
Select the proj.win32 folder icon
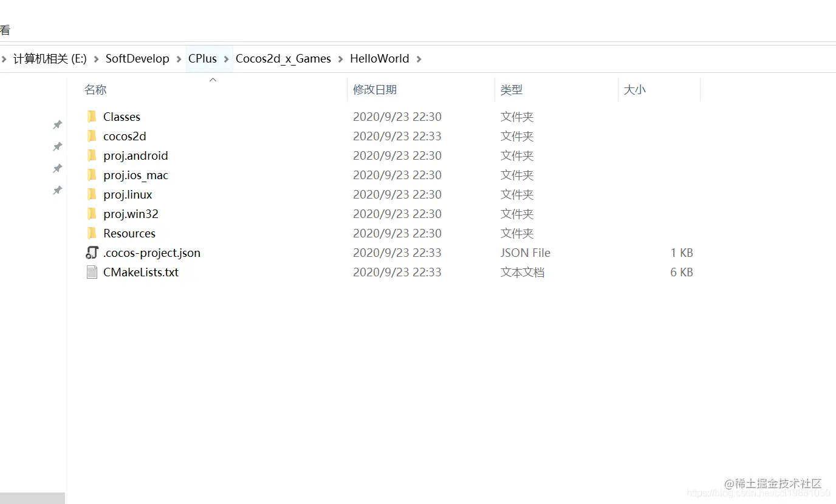pyautogui.click(x=92, y=214)
